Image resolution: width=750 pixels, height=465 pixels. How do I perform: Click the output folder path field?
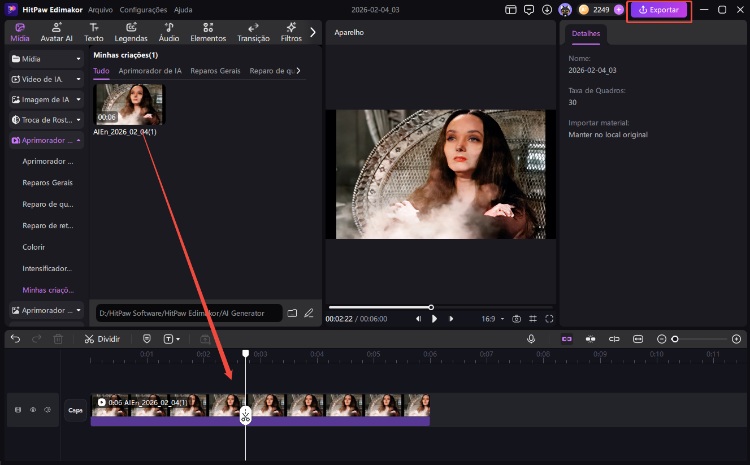click(188, 313)
